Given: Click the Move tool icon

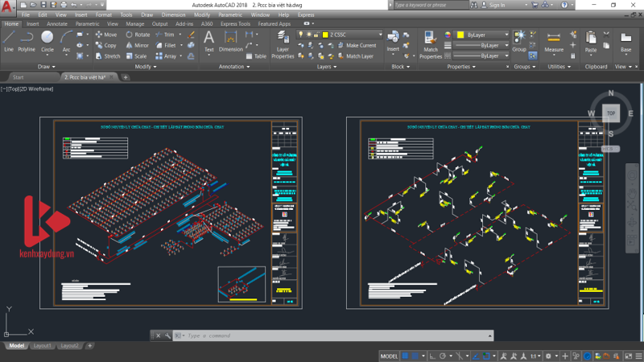Looking at the screenshot, I should (x=98, y=35).
